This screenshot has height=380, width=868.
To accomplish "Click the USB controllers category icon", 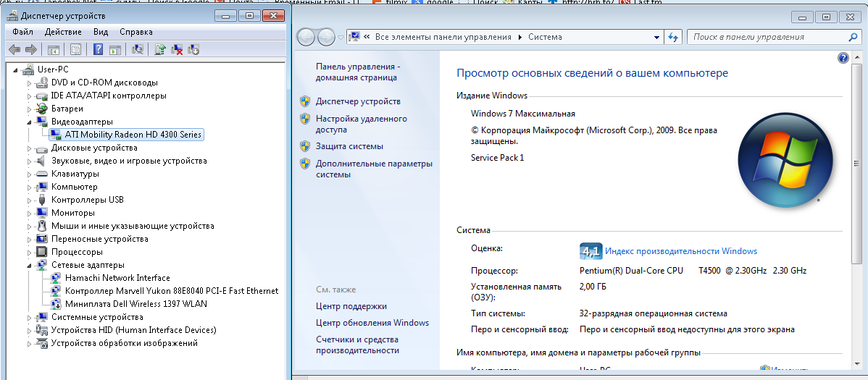I will 41,200.
